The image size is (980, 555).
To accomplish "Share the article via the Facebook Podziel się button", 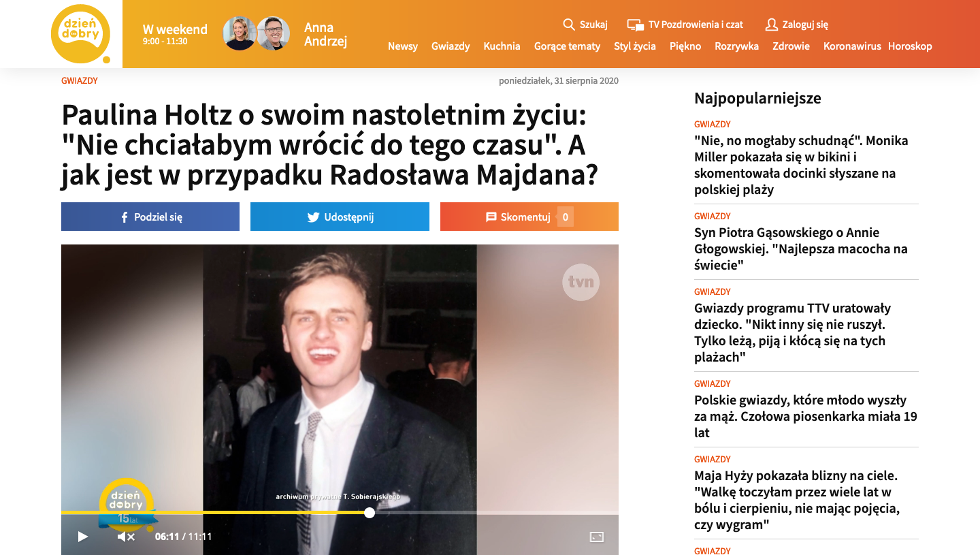I will tap(150, 217).
